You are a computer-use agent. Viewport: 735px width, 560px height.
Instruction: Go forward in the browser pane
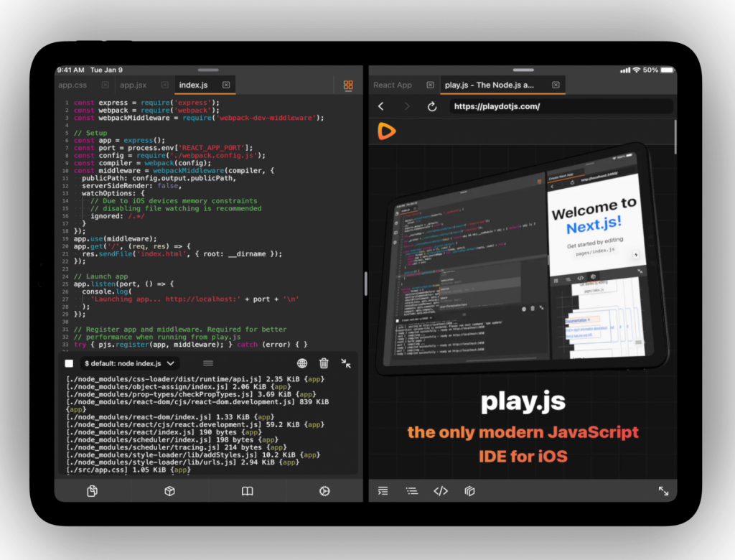point(406,106)
